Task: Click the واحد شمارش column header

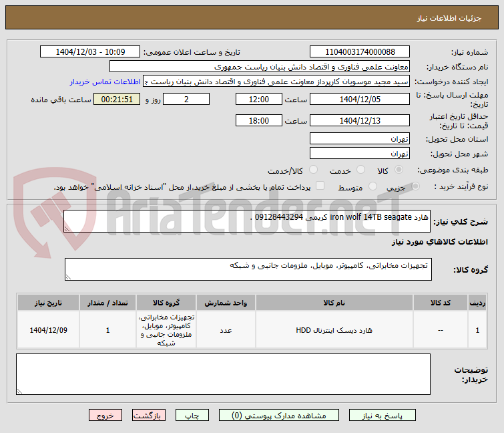Action: point(226,303)
